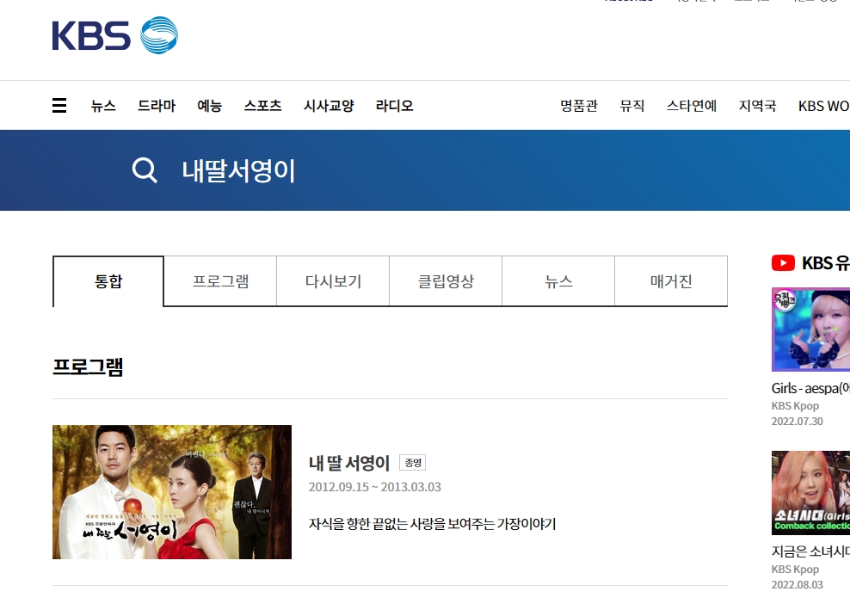Open the hamburger menu
Image resolution: width=850 pixels, height=616 pixels.
pyautogui.click(x=59, y=105)
